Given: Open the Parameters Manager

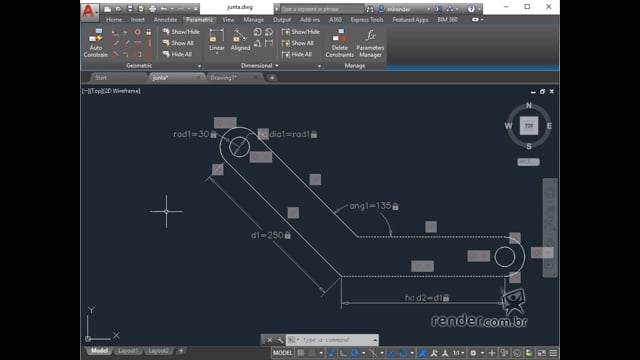Looking at the screenshot, I should click(370, 43).
